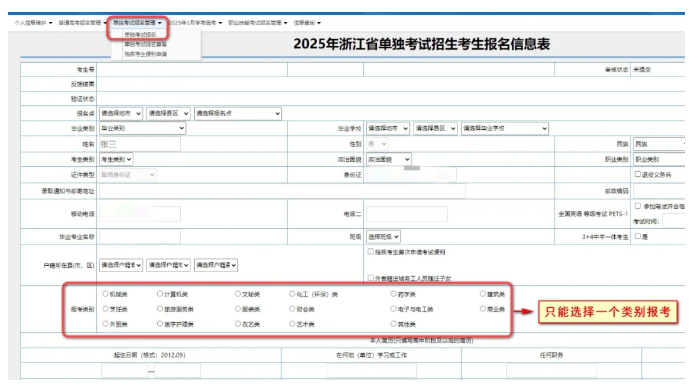Image resolution: width=699 pixels, height=390 pixels.
Task: Open the 个人信息维护 menu
Action: (x=33, y=23)
